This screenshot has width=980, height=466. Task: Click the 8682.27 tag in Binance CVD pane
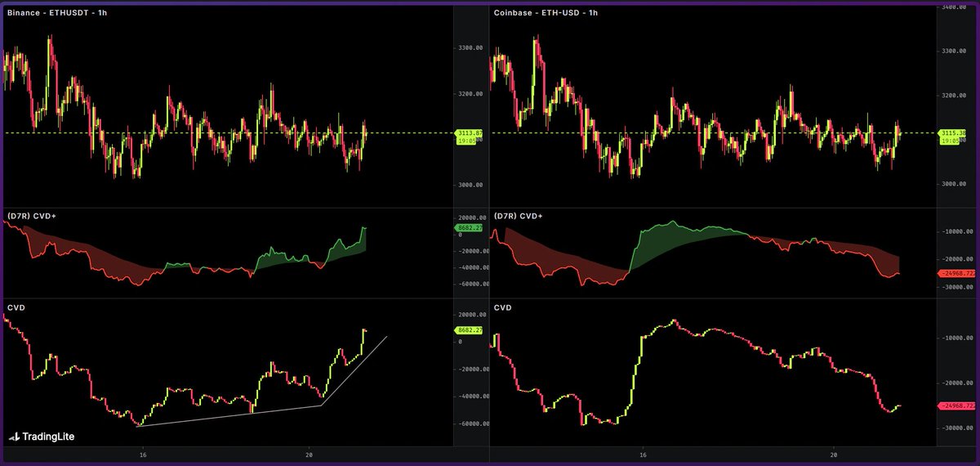coord(469,330)
